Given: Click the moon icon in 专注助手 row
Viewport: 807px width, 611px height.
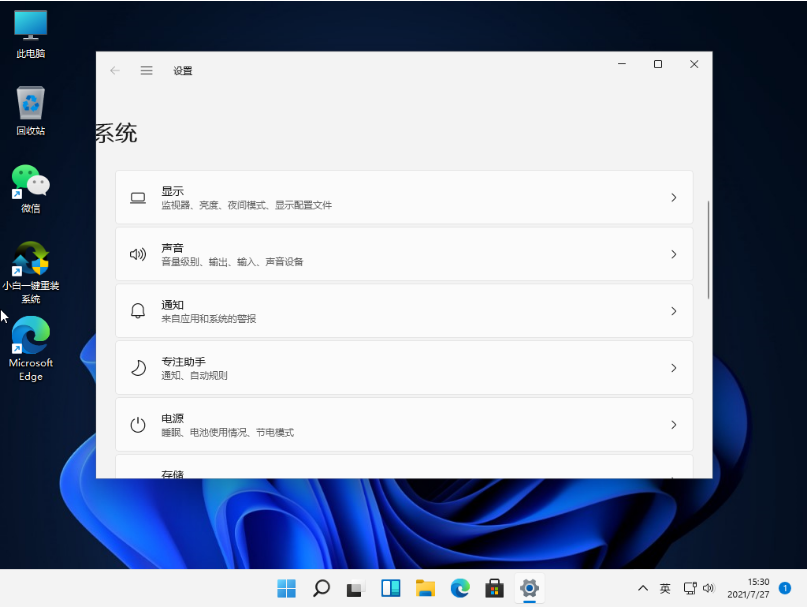Looking at the screenshot, I should coord(138,368).
